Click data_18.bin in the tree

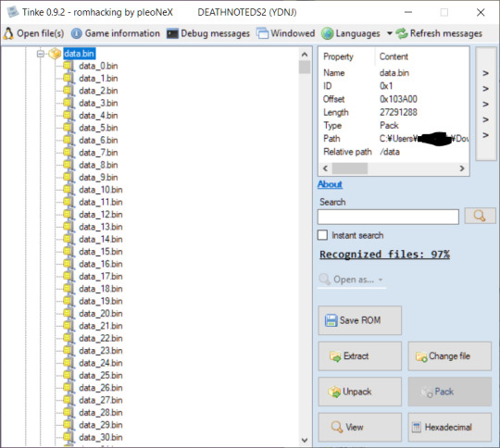pos(101,289)
